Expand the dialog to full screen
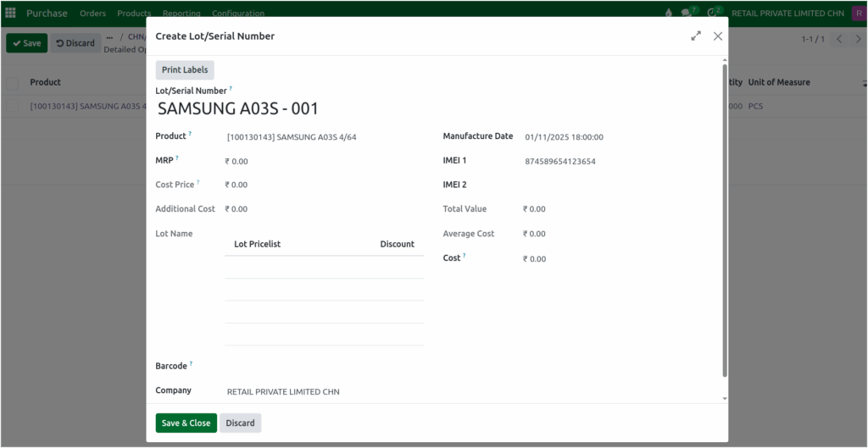The image size is (868, 448). [x=696, y=36]
